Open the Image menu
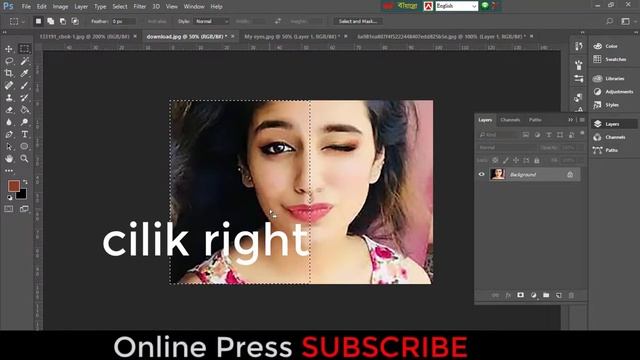Screen dimensions: 640x360 click(x=60, y=7)
